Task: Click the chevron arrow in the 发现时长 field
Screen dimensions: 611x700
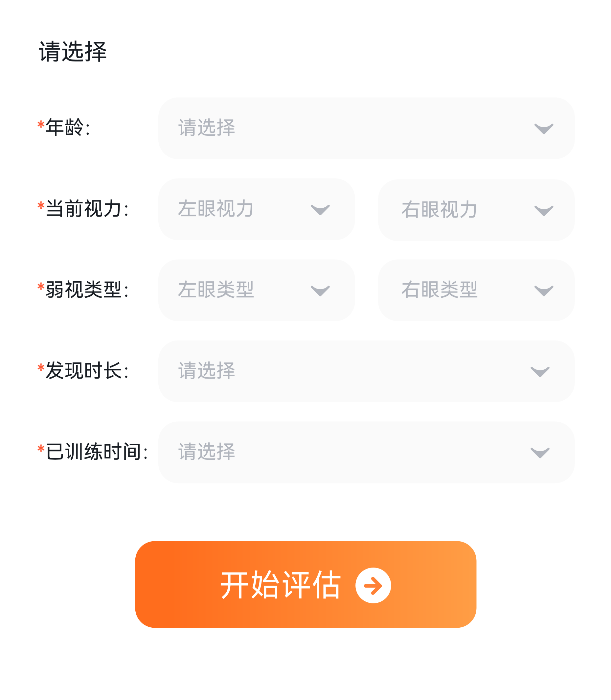Action: click(540, 371)
